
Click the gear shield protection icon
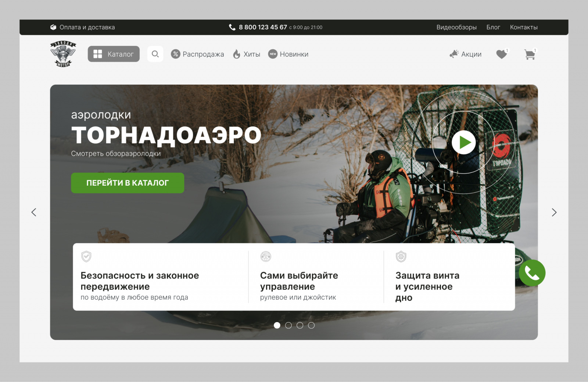click(401, 256)
